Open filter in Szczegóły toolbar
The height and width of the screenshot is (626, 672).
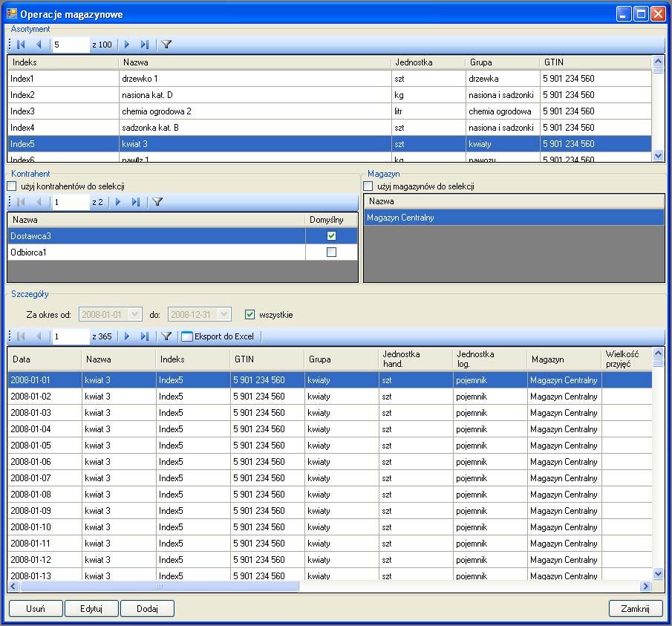point(166,336)
